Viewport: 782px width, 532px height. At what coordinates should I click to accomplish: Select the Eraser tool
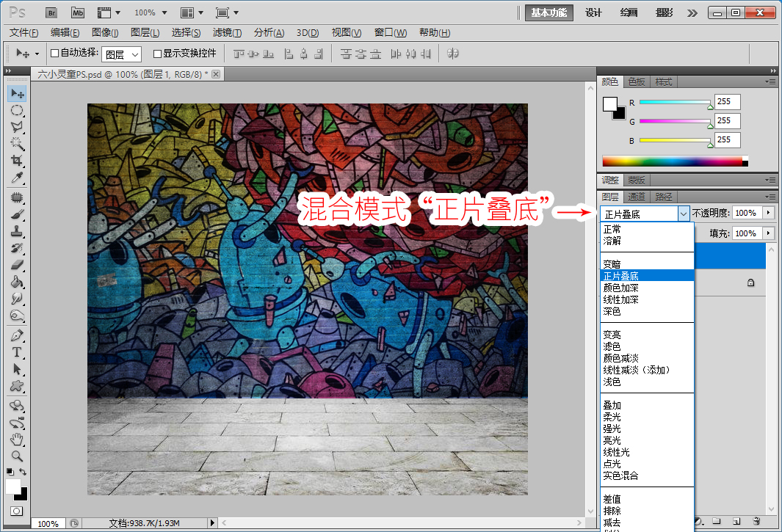17,265
